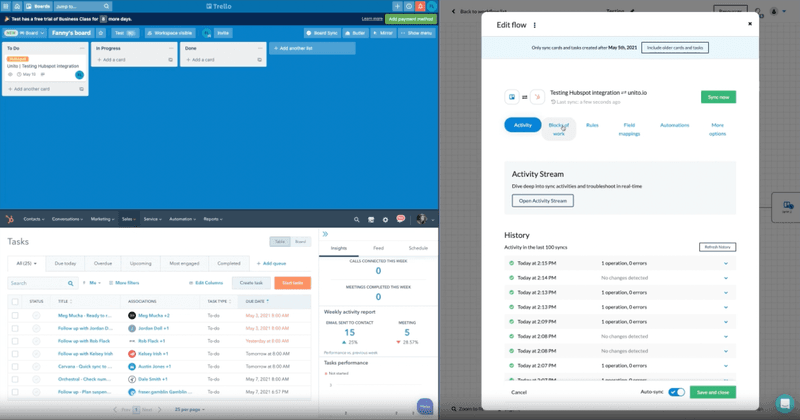Click Open Activity Stream button
The width and height of the screenshot is (800, 420).
click(x=542, y=201)
